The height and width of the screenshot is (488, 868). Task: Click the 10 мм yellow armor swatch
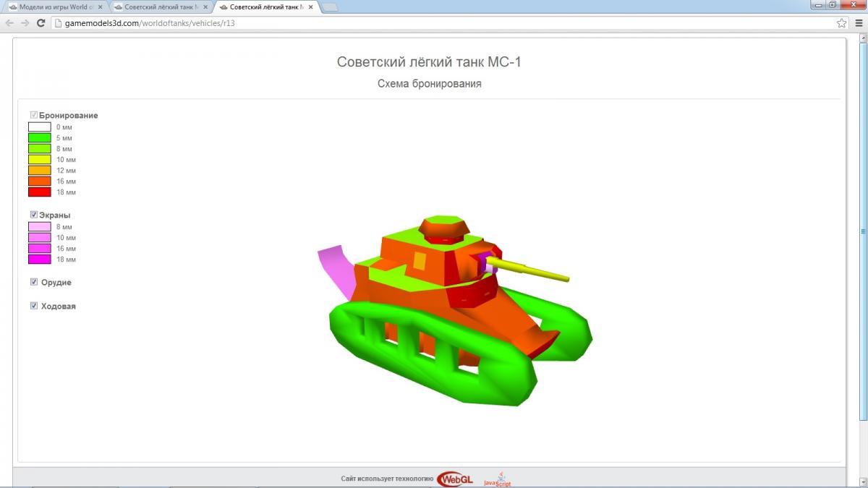pyautogui.click(x=40, y=160)
